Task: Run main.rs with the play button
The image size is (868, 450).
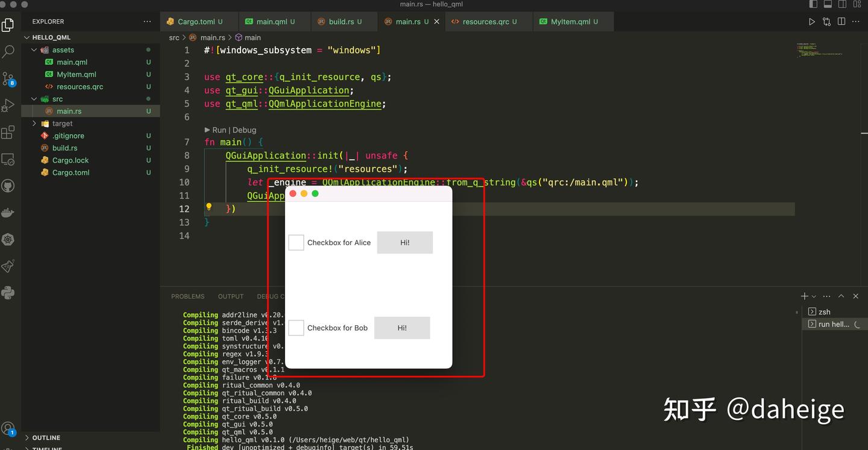Action: coord(812,21)
